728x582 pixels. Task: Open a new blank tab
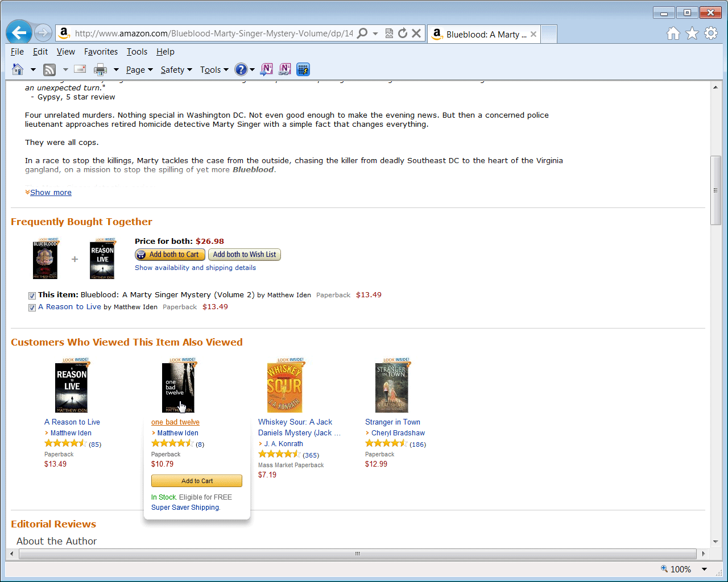pyautogui.click(x=548, y=34)
